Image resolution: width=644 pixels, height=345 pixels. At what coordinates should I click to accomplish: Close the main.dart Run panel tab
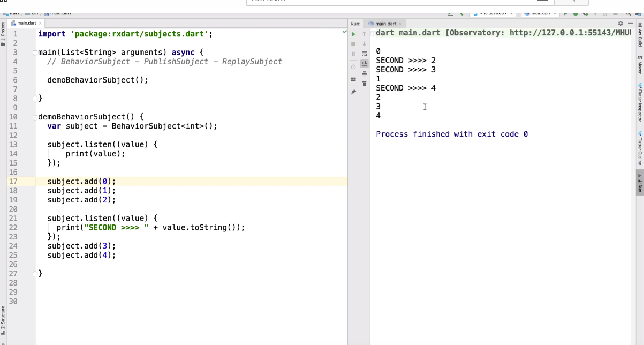[x=401, y=24]
